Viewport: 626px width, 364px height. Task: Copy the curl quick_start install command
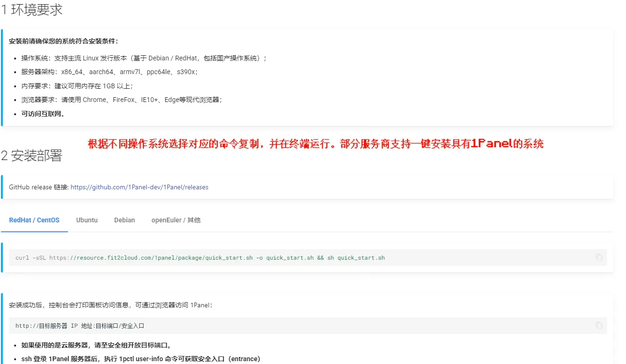pos(599,257)
